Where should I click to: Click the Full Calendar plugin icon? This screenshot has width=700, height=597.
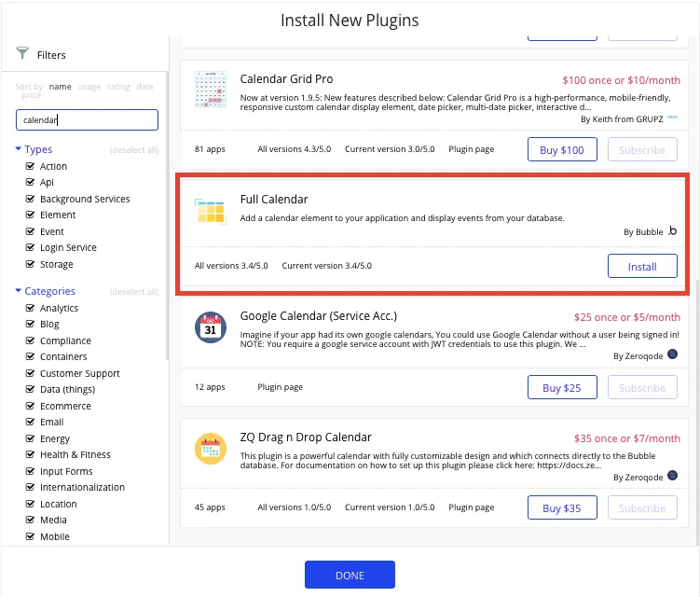click(211, 210)
